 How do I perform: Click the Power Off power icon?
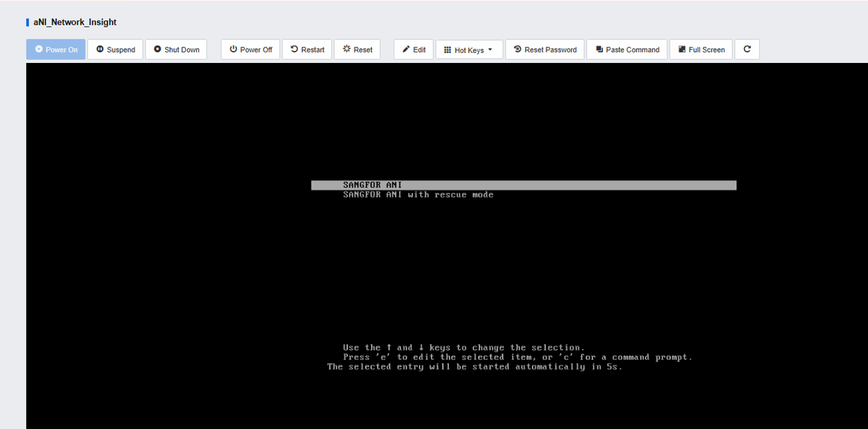tap(233, 49)
